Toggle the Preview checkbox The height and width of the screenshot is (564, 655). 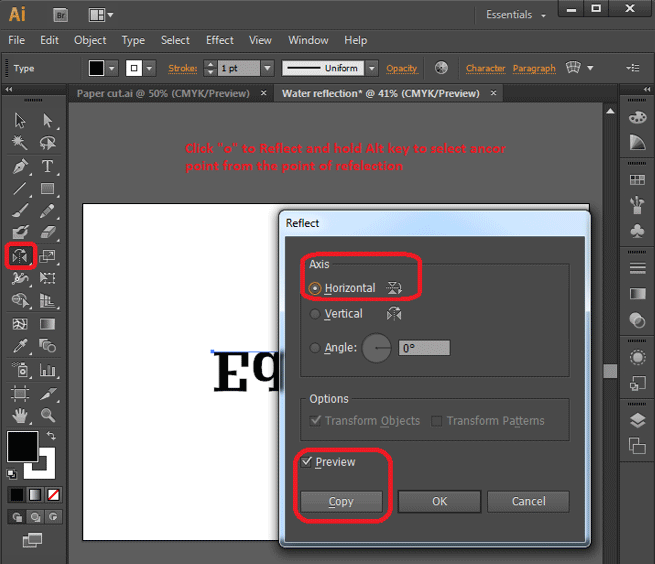pyautogui.click(x=307, y=462)
